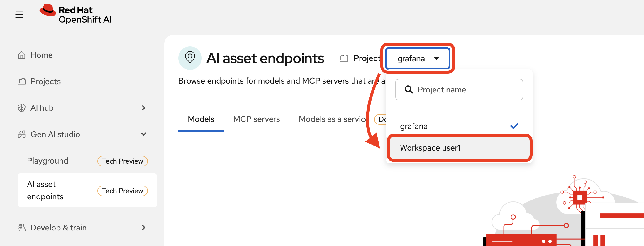Open the grafana project dropdown
Viewport: 644px width, 246px height.
click(x=418, y=58)
